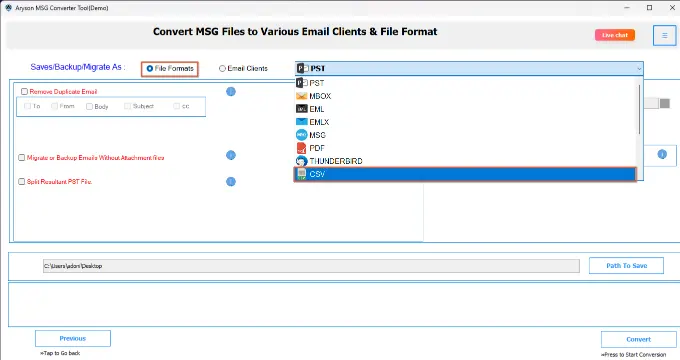Tick the To filter checkbox

pos(27,106)
